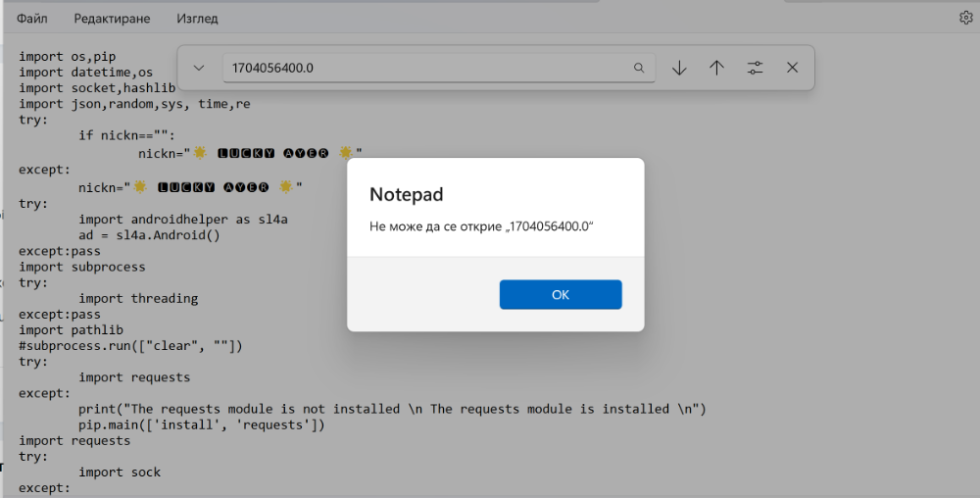980x498 pixels.
Task: Click the line "ad = sl4a.Android()"
Action: (x=149, y=235)
